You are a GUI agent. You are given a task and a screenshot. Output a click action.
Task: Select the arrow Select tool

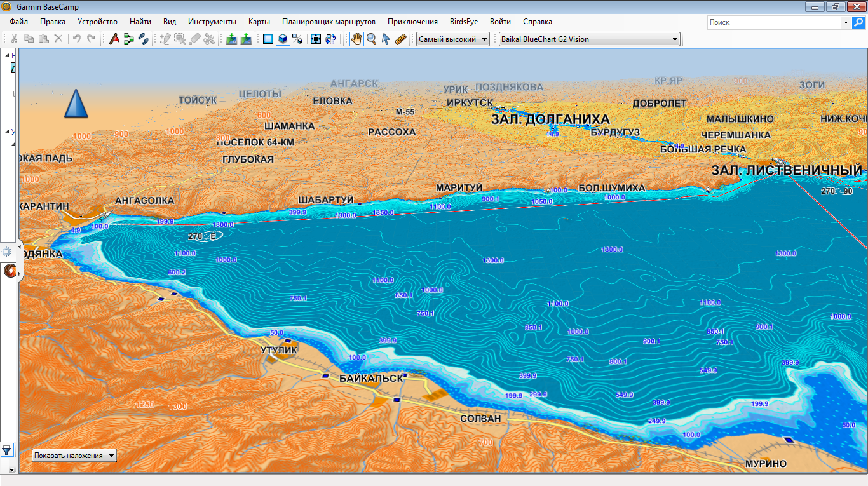pos(386,39)
